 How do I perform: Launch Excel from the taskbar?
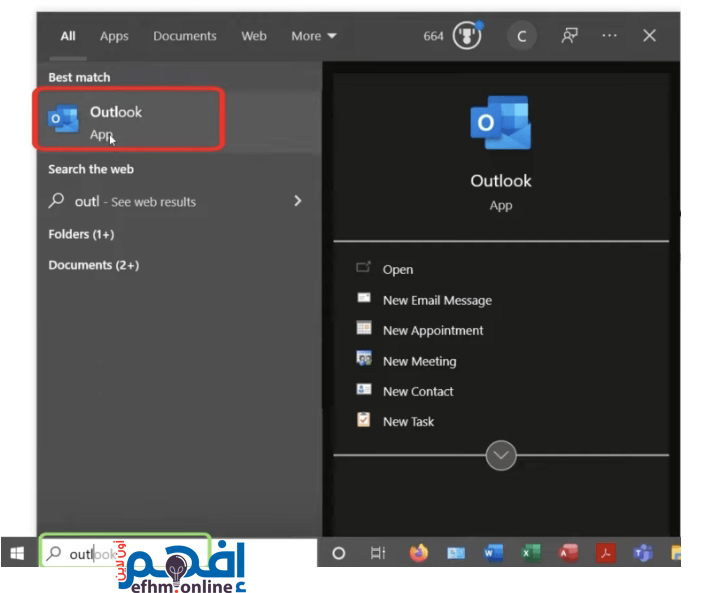[x=531, y=553]
